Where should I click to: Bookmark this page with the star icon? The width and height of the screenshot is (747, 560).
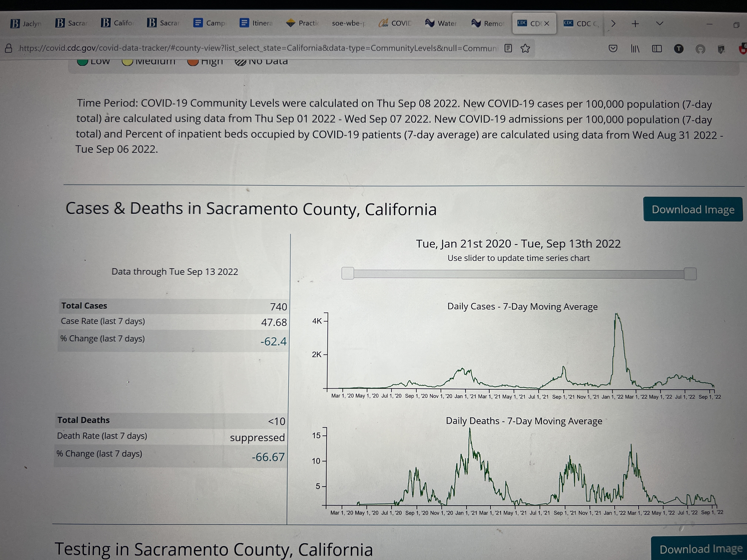(525, 49)
